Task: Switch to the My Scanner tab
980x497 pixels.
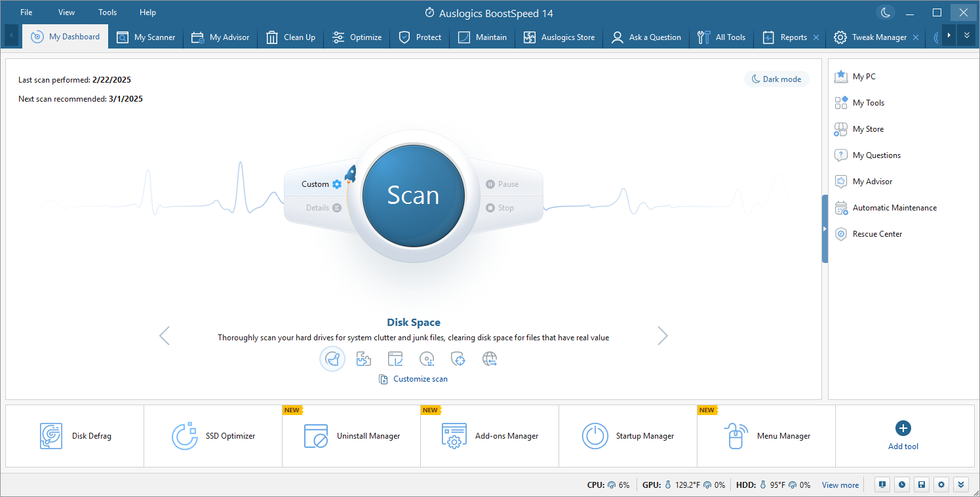Action: click(x=146, y=37)
